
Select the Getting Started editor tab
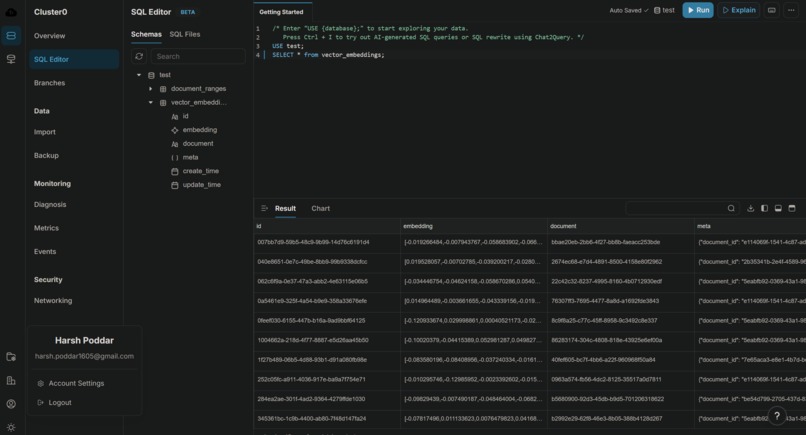point(282,12)
